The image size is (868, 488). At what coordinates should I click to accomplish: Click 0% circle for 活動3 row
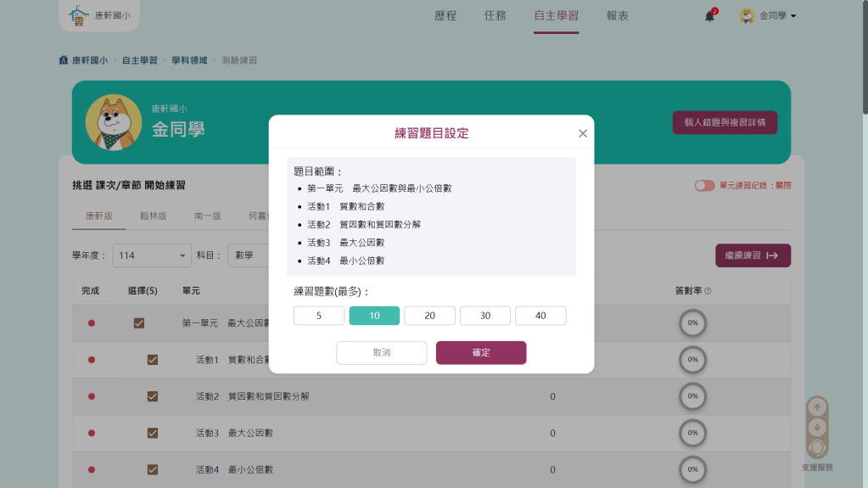tap(692, 433)
